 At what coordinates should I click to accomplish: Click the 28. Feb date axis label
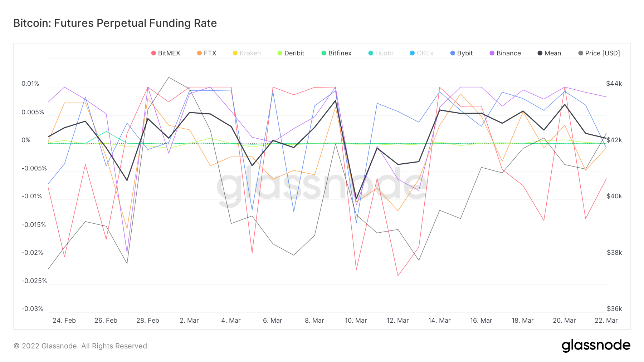(147, 321)
